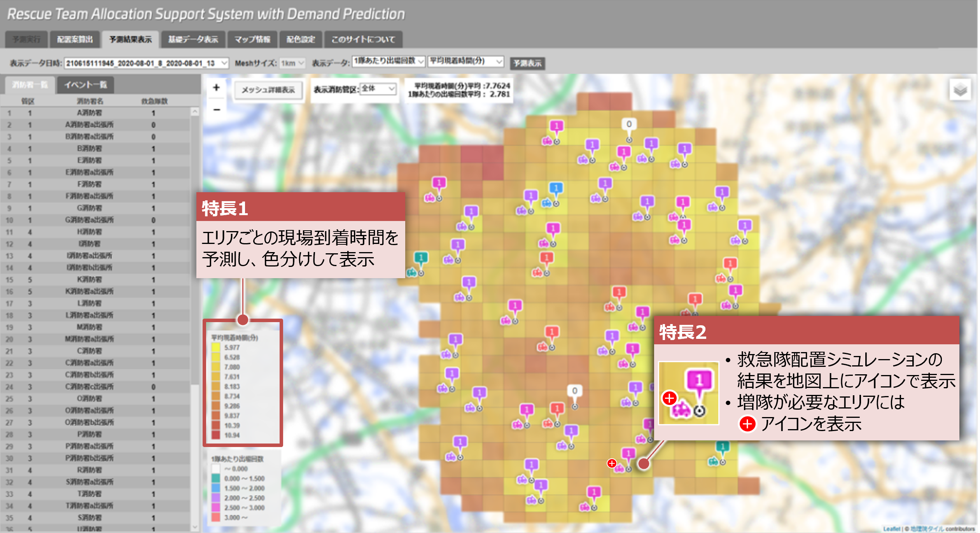980x533 pixels.
Task: Select row 6 E消防署a出張所
Action: coord(96,172)
